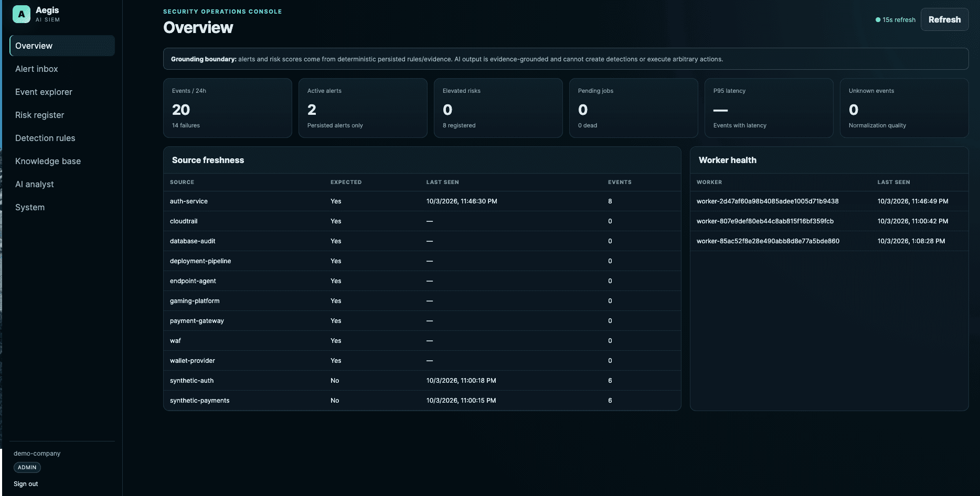Image resolution: width=980 pixels, height=496 pixels.
Task: Open the Overview page in the sidebar
Action: [62, 46]
